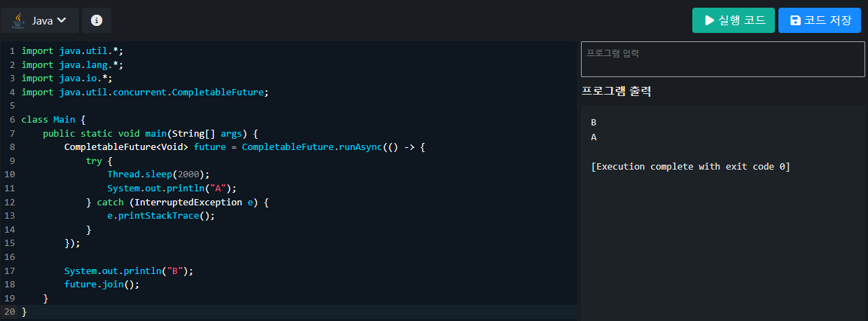Viewport: 868px width, 321px height.
Task: Click System.out.println("B") code line
Action: (129, 271)
